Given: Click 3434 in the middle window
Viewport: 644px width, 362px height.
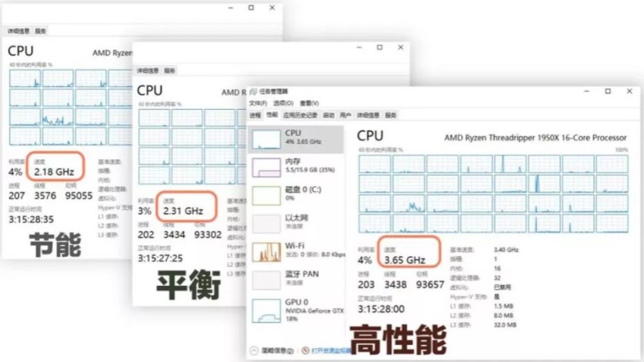Looking at the screenshot, I should coord(174,234).
